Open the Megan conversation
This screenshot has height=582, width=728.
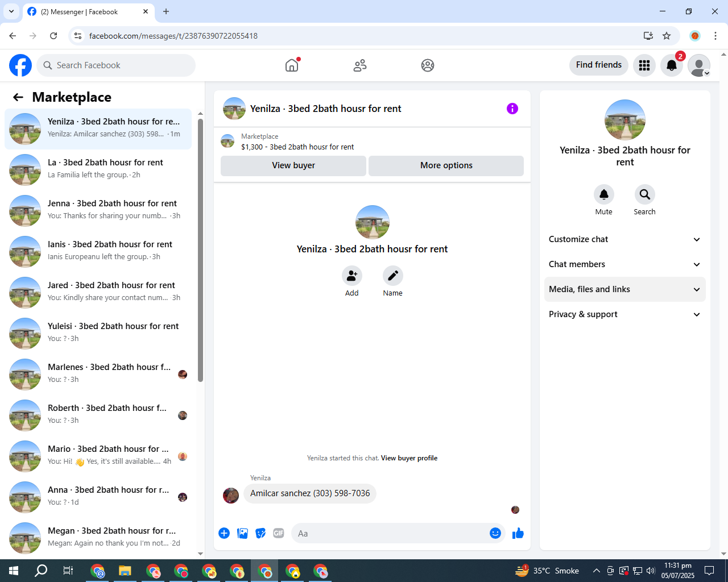[x=98, y=538]
